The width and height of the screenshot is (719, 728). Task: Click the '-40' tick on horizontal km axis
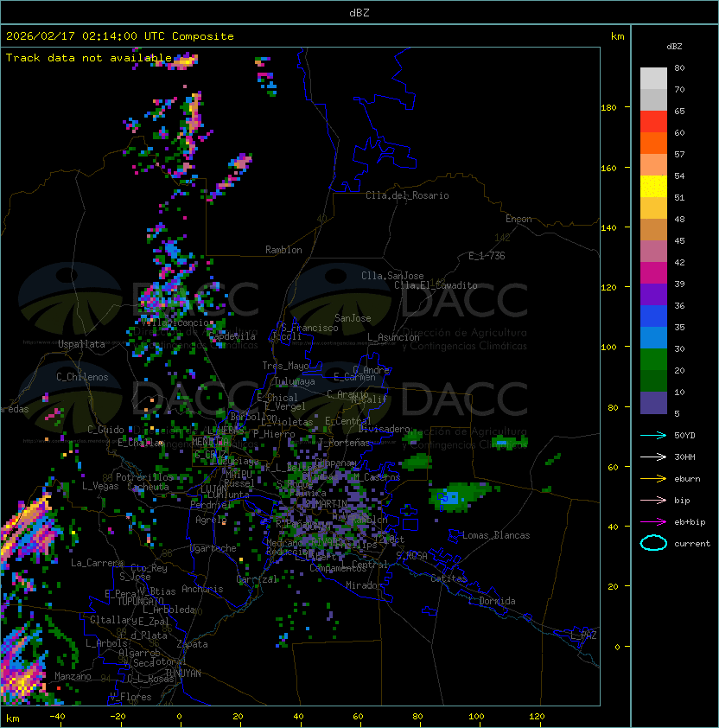[57, 717]
